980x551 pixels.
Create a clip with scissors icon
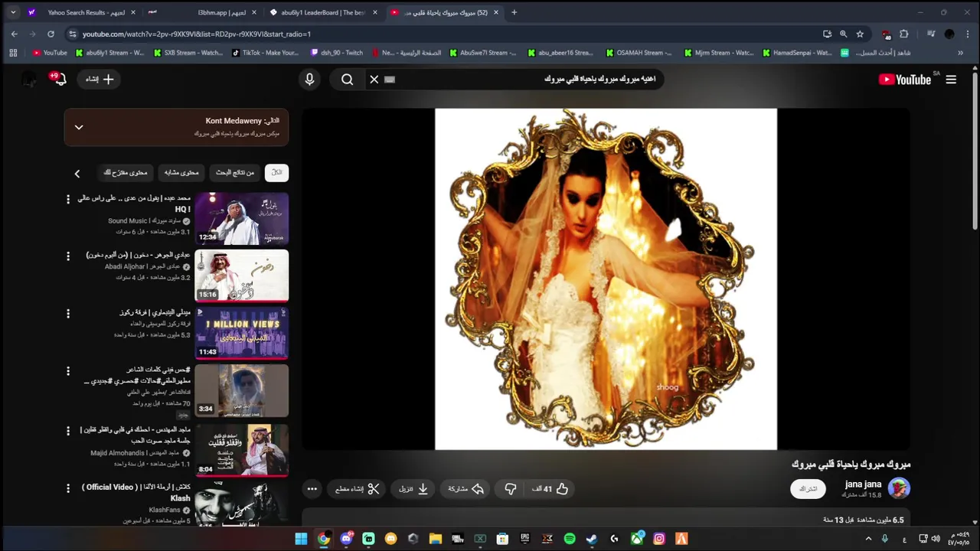358,489
